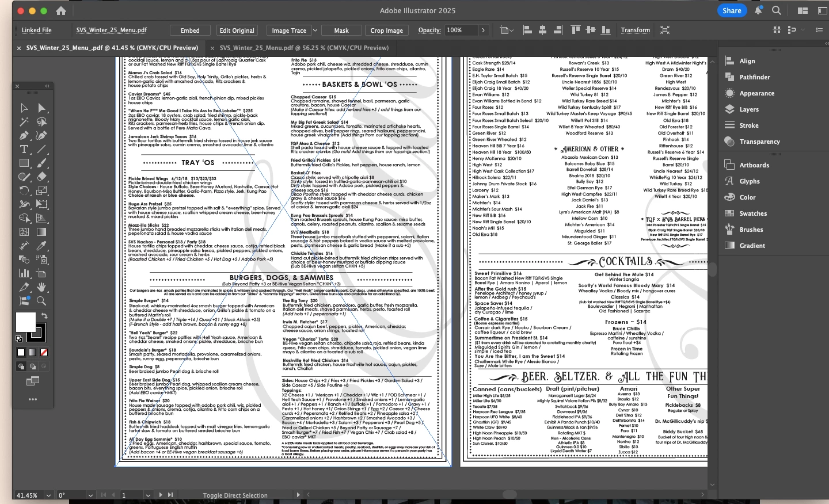Screen dimensions: 829x504
Task: Open artboard number dropdown
Action: 148,495
